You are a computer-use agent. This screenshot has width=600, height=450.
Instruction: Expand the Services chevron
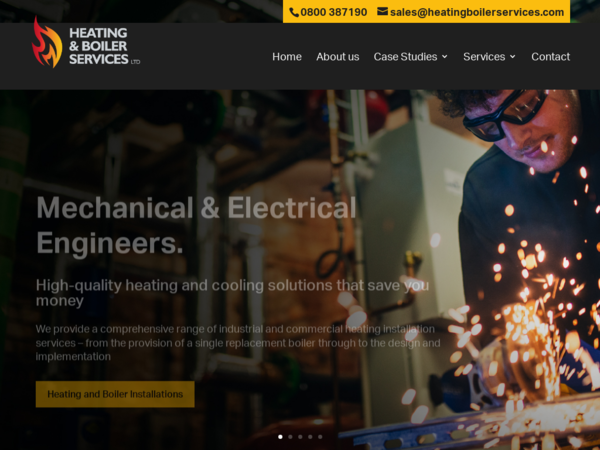click(513, 57)
